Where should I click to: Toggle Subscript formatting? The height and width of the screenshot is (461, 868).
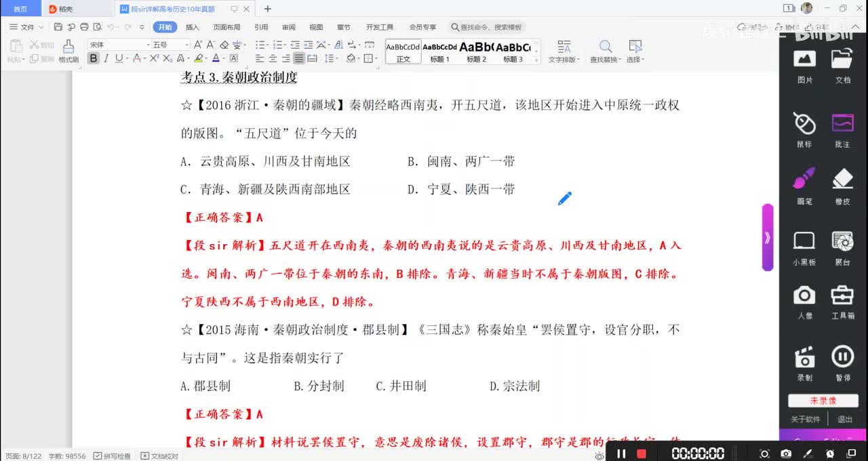167,58
